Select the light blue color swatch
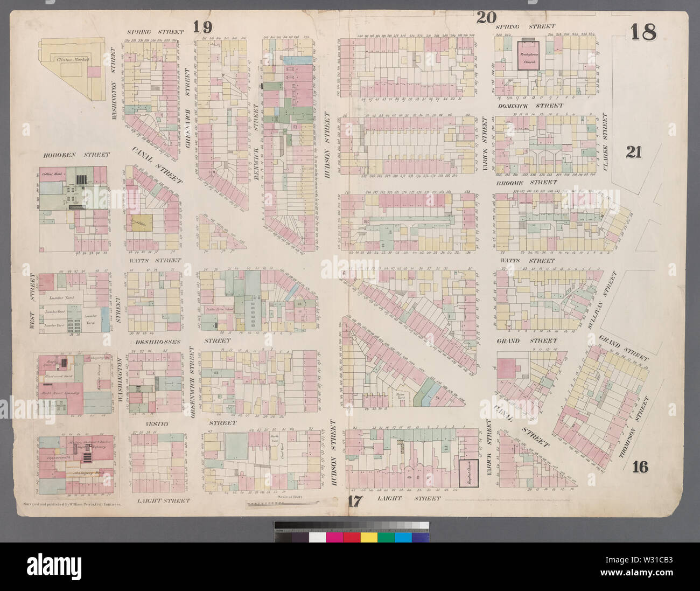The image size is (700, 591). click(x=403, y=537)
